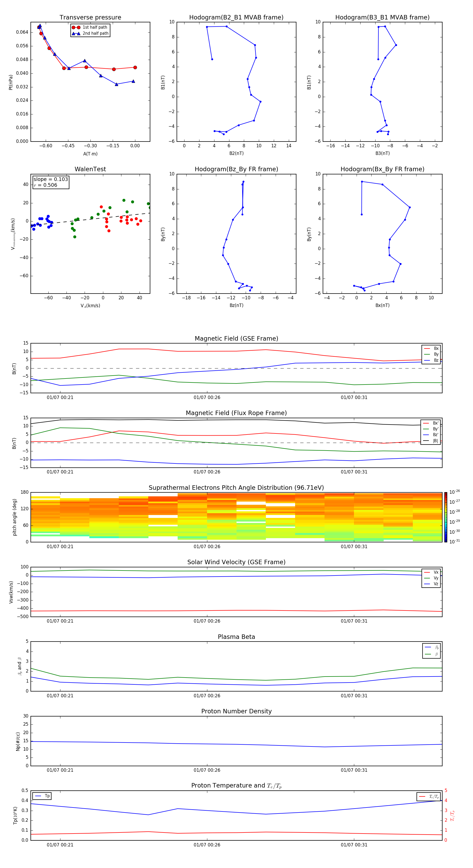Select the "slope = 0.103" annotation
Viewport: 473px width, 868px height.
50,179
